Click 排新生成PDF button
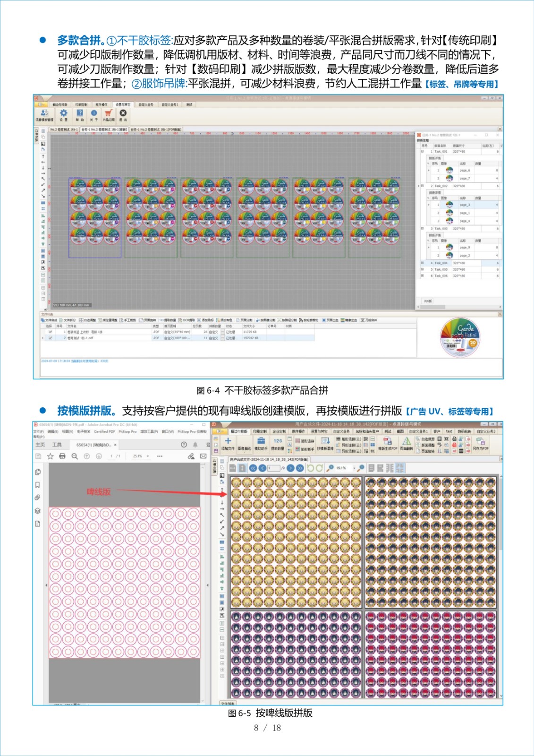 pos(388,443)
